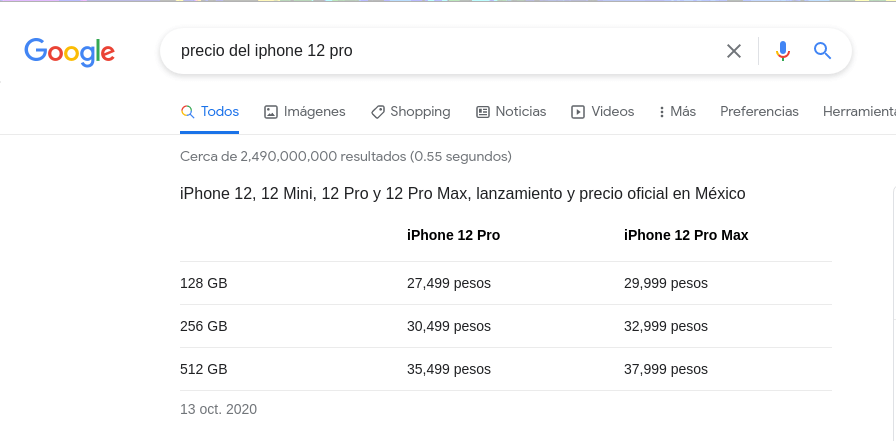Click the iPhone 12 Pro Max column header

pyautogui.click(x=686, y=235)
